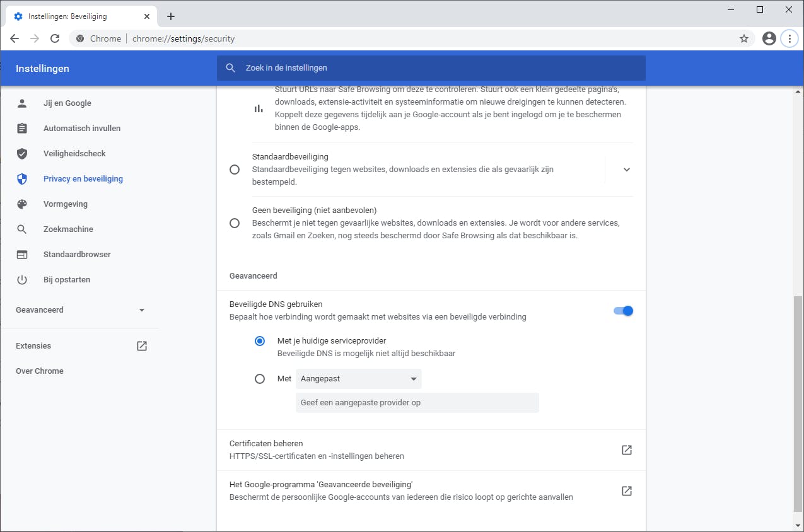Open the external link icon for Geavanceerde beveiliging programma

[x=626, y=491]
